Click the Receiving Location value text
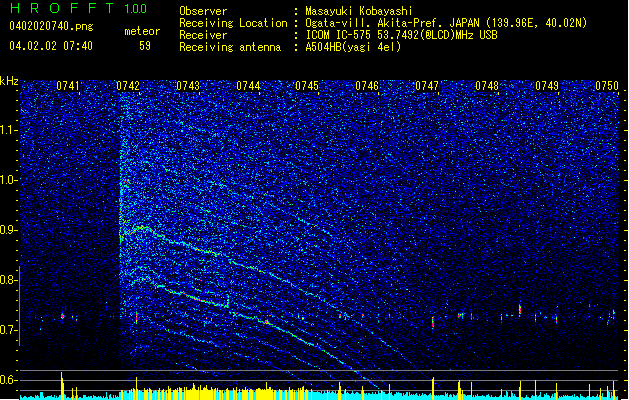 click(446, 23)
